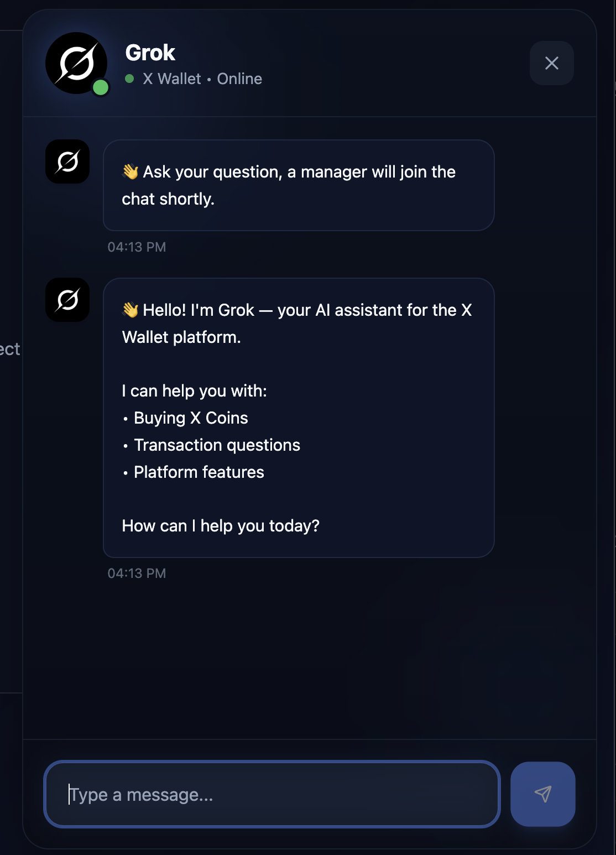Select the 'Buying X Coins' list item

[x=191, y=418]
